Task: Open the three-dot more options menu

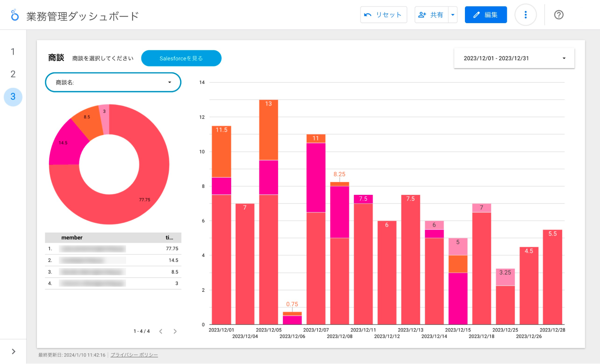Action: [x=525, y=15]
